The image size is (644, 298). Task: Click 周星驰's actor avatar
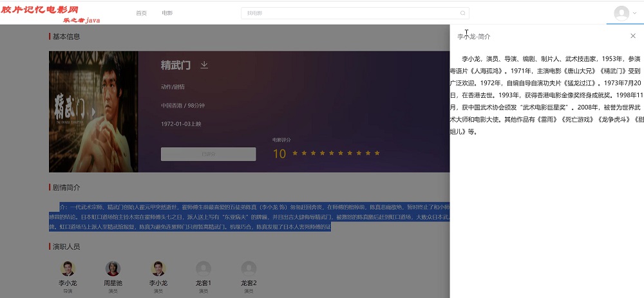coord(113,268)
